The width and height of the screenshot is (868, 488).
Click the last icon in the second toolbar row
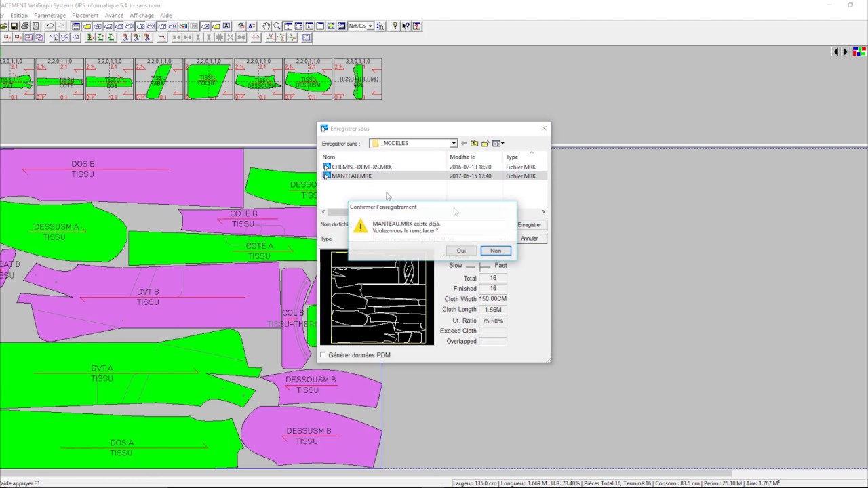coord(307,37)
